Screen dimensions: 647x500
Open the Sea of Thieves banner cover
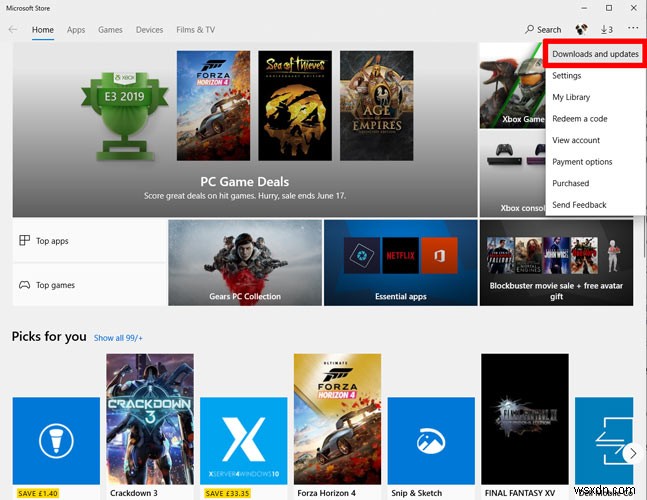pos(295,106)
